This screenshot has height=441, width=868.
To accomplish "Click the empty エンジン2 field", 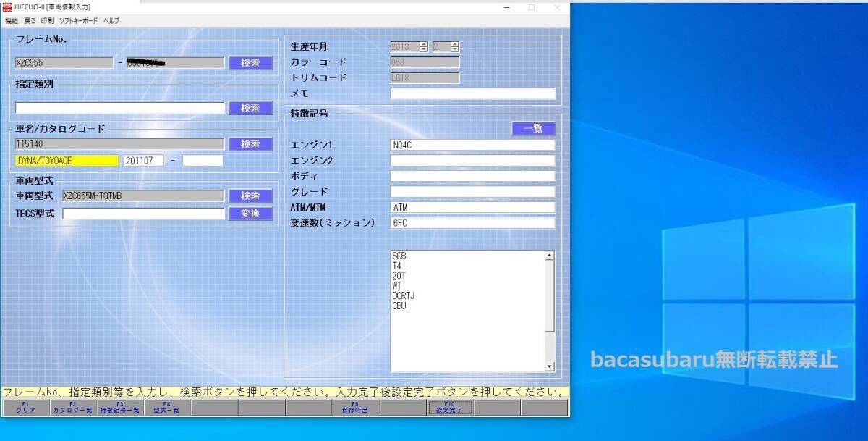I will tap(473, 161).
